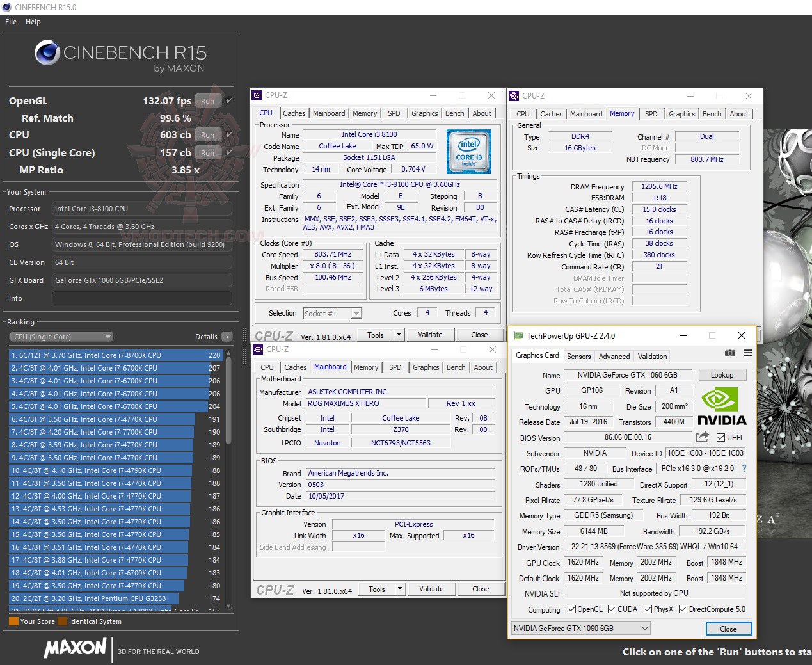This screenshot has width=812, height=665.
Task: Click Close in the Mainboard CPU-Z window
Action: 481,589
